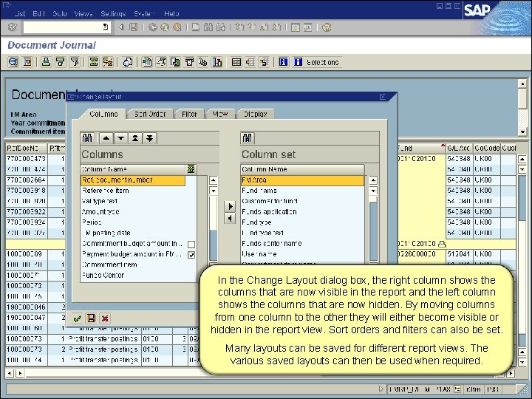Image resolution: width=532 pixels, height=399 pixels.
Task: Click the Subtotals icon
Action: click(108, 62)
